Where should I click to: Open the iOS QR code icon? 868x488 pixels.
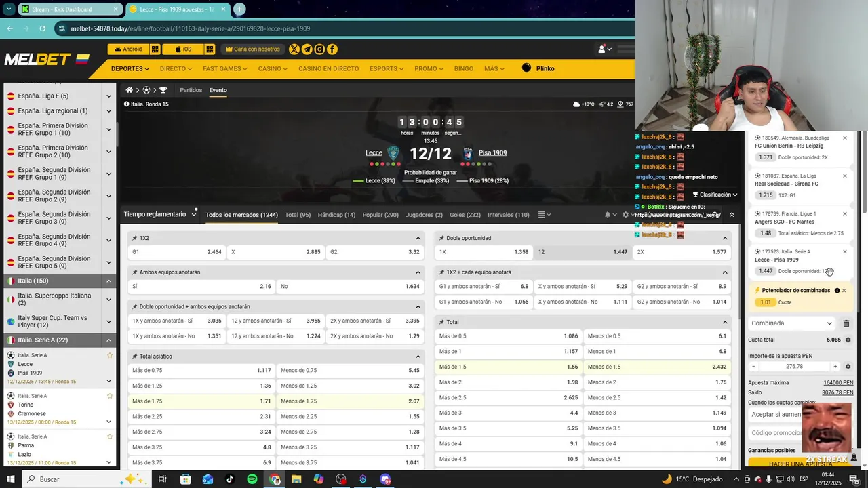tap(210, 49)
